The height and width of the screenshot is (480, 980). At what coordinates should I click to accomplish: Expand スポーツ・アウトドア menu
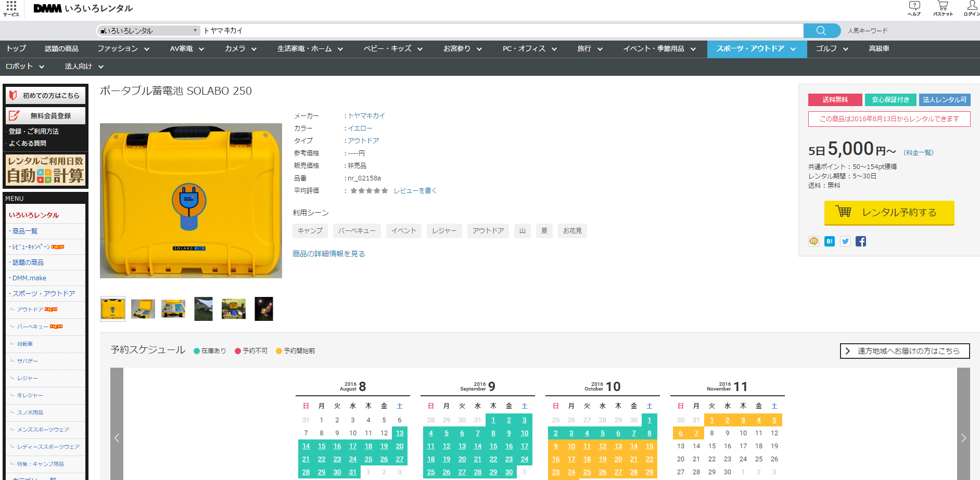click(757, 49)
